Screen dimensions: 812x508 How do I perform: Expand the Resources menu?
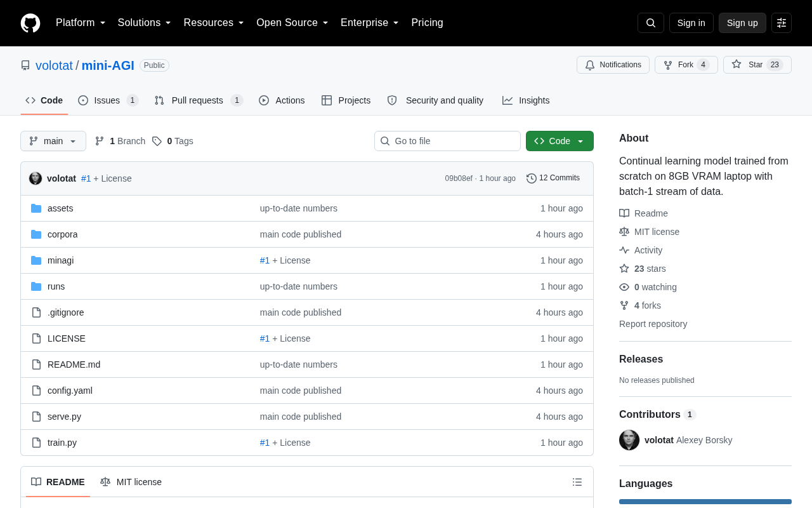pos(214,23)
